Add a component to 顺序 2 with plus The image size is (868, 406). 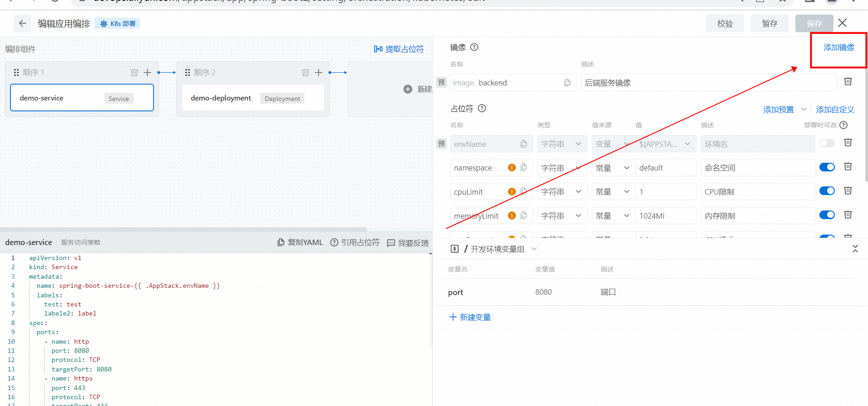click(319, 72)
